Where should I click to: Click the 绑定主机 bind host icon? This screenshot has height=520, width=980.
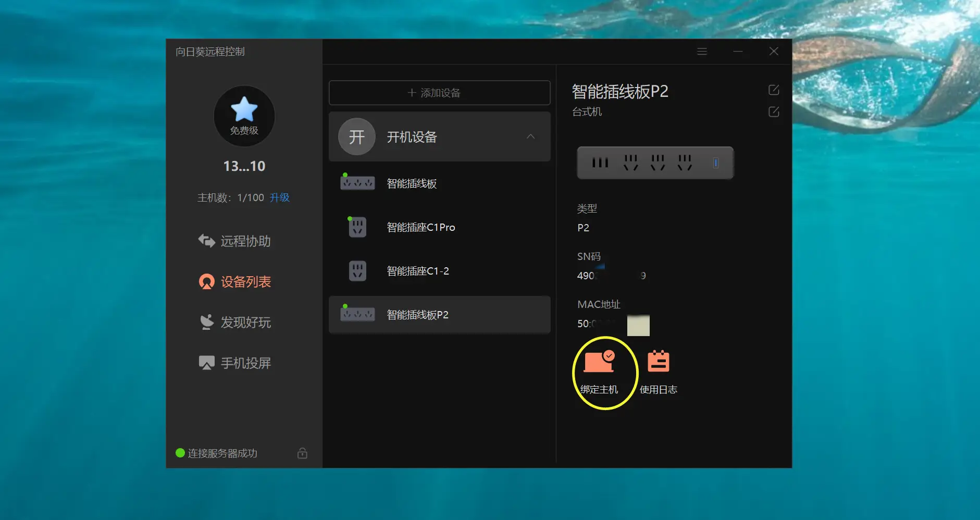pos(599,361)
